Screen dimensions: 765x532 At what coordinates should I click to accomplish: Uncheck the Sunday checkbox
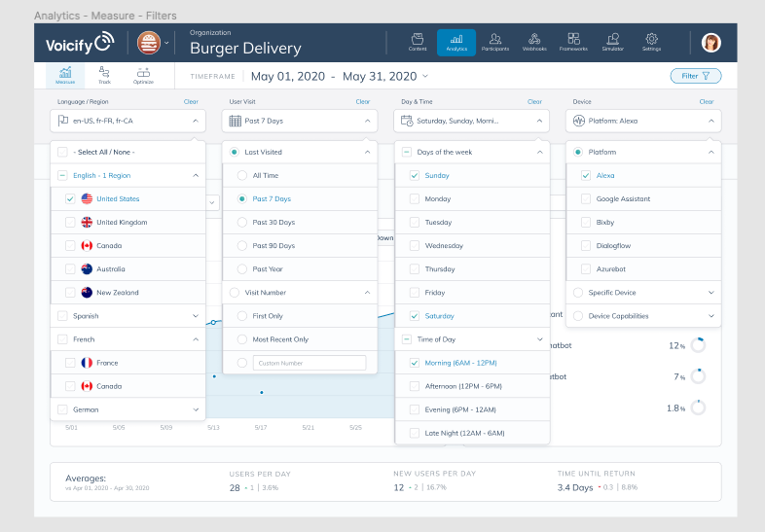click(x=415, y=175)
